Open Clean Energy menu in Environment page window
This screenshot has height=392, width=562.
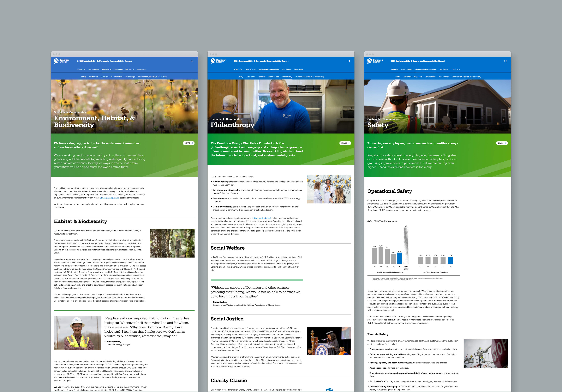93,69
